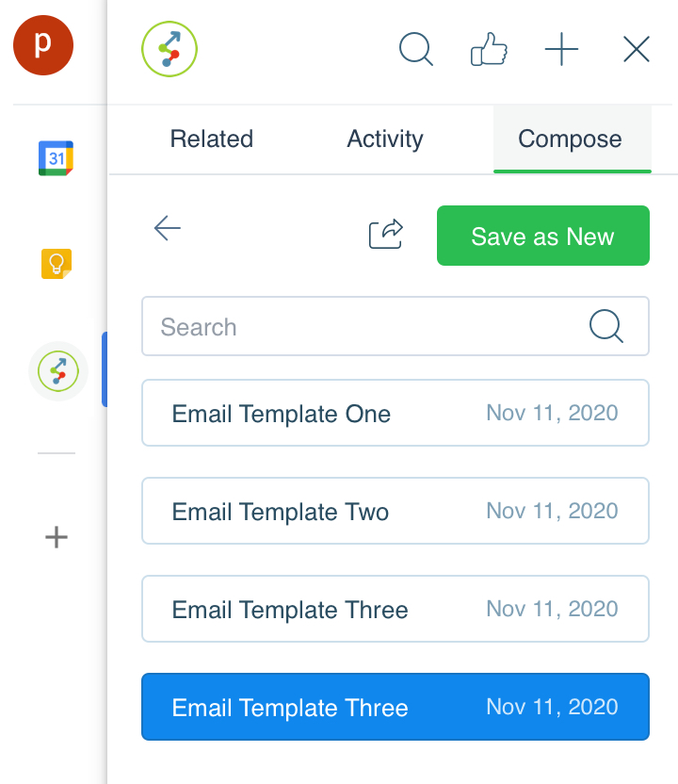This screenshot has height=784, width=678.
Task: Click the thumbs up feedback icon
Action: 489,49
